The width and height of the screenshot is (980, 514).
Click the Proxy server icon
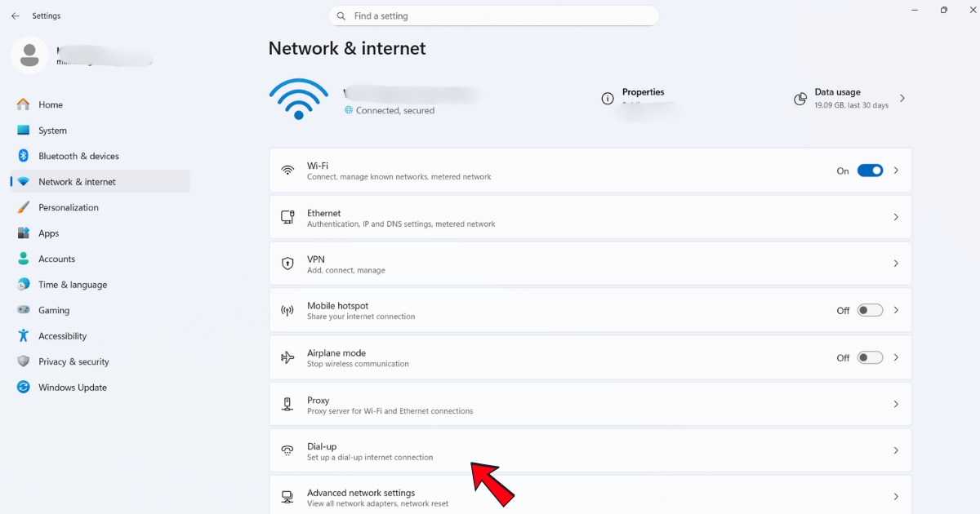tap(287, 403)
